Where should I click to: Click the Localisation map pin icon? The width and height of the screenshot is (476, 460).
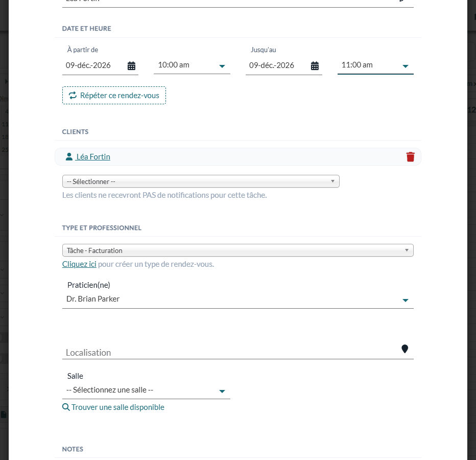[x=404, y=349]
